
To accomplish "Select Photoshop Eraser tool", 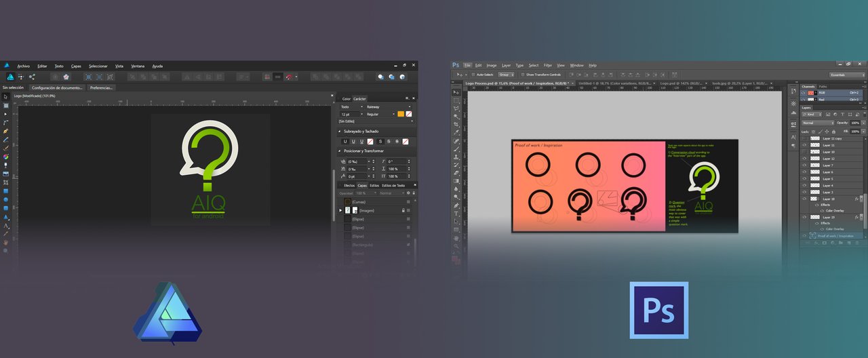I will (456, 173).
